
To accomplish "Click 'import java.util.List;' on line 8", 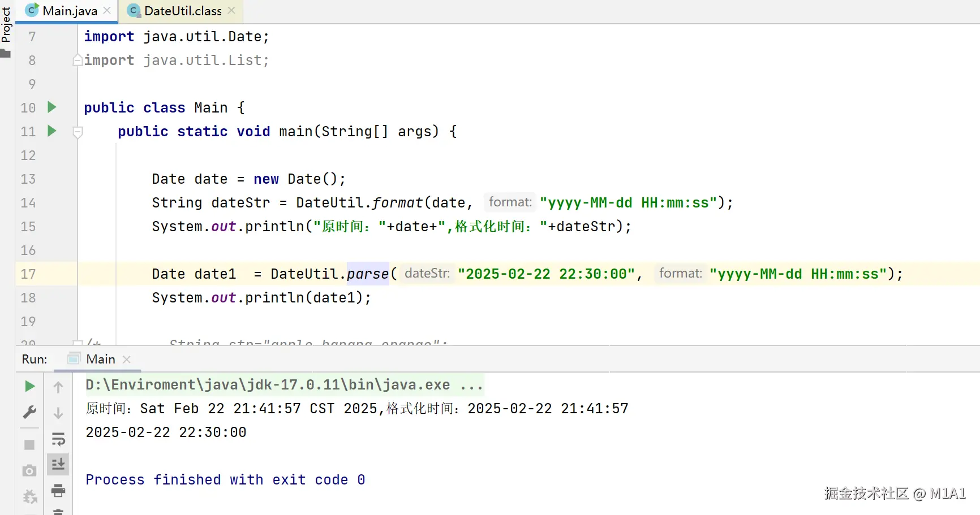I will pyautogui.click(x=177, y=60).
